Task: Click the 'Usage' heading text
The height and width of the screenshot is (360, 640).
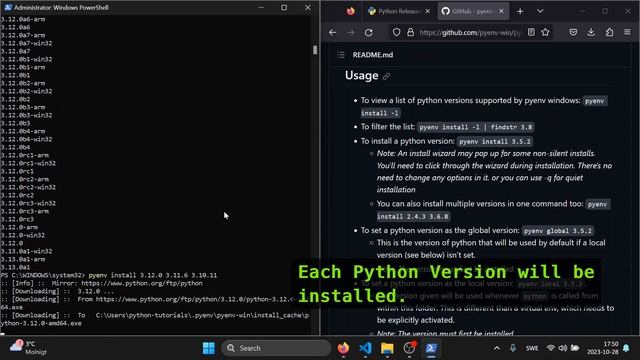Action: pyautogui.click(x=362, y=76)
